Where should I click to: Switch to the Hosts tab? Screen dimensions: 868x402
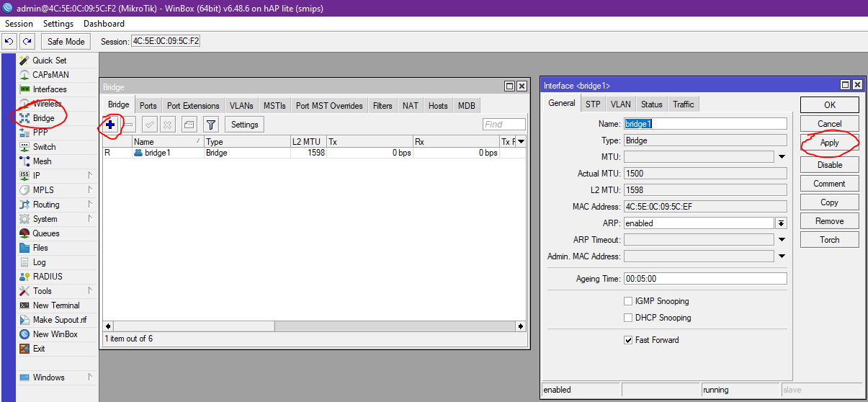(x=438, y=106)
